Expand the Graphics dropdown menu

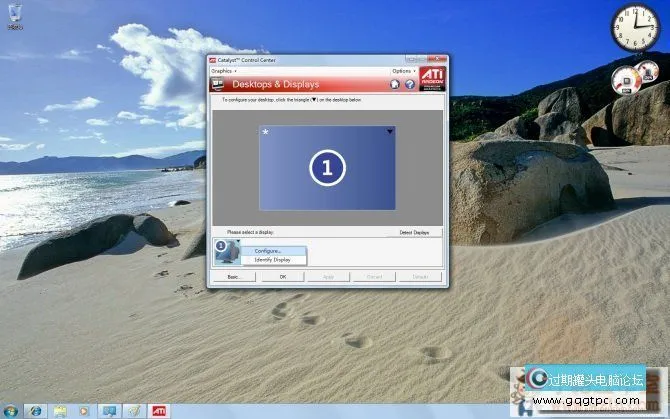pos(223,71)
